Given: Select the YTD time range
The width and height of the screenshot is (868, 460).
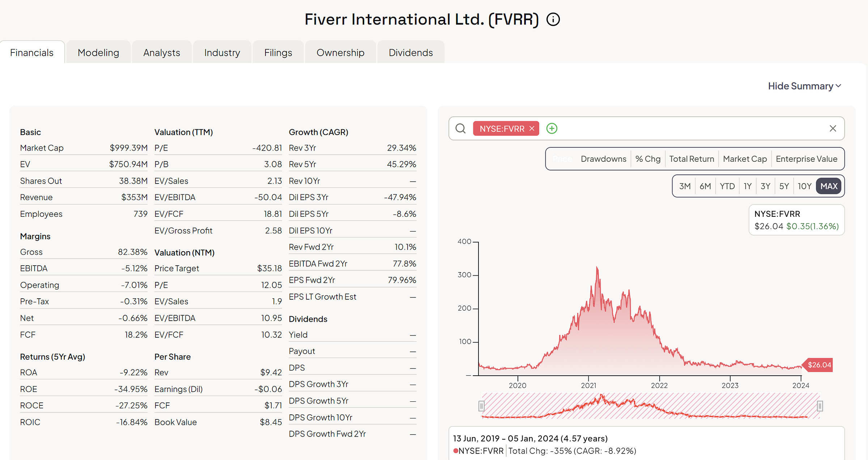Looking at the screenshot, I should [727, 186].
